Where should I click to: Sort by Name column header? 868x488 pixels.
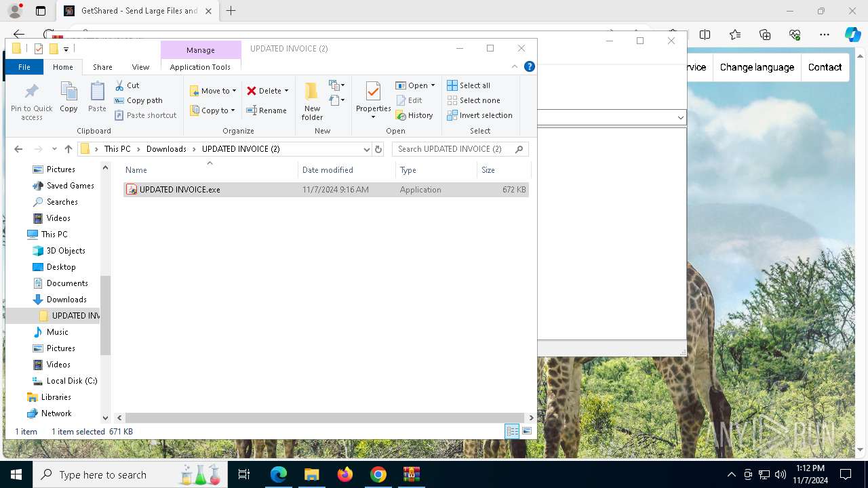pos(210,170)
